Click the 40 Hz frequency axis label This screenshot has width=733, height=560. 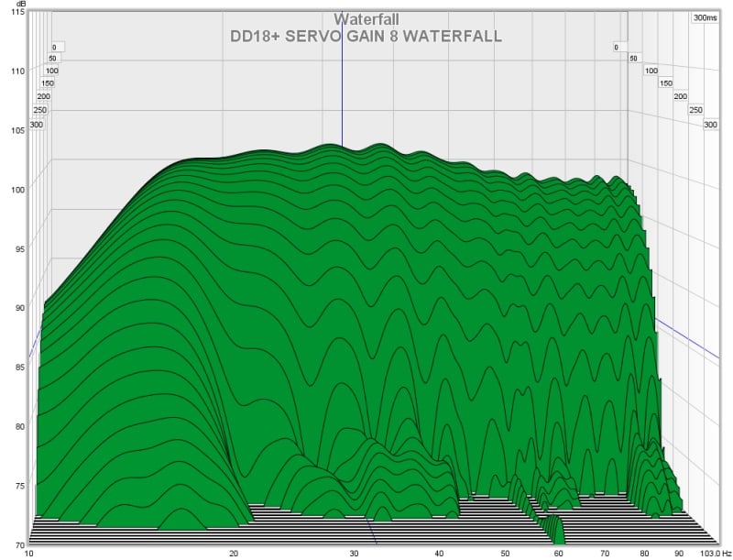[439, 554]
